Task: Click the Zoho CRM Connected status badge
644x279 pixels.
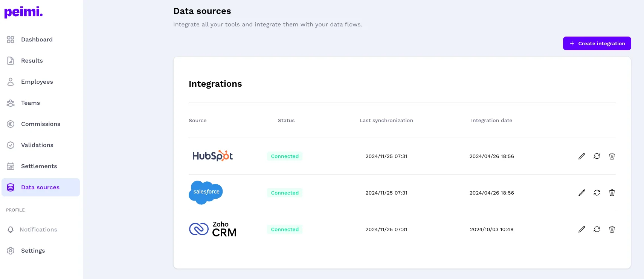Action: (285, 229)
